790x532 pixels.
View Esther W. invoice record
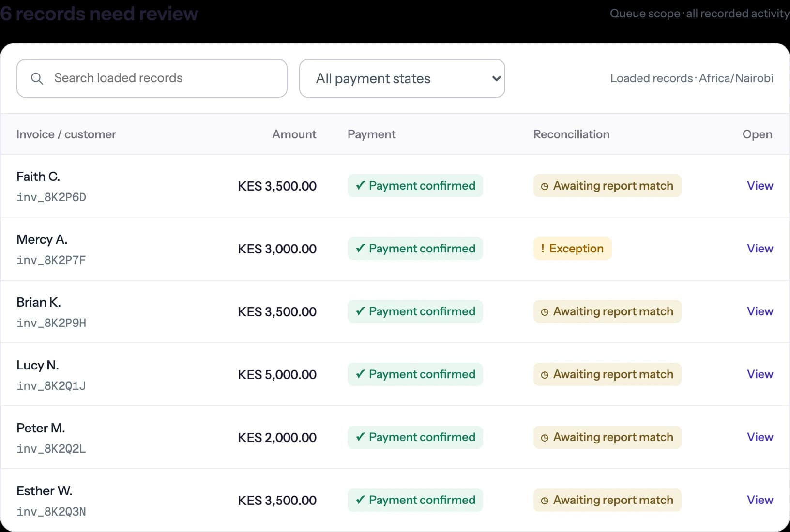tap(760, 500)
